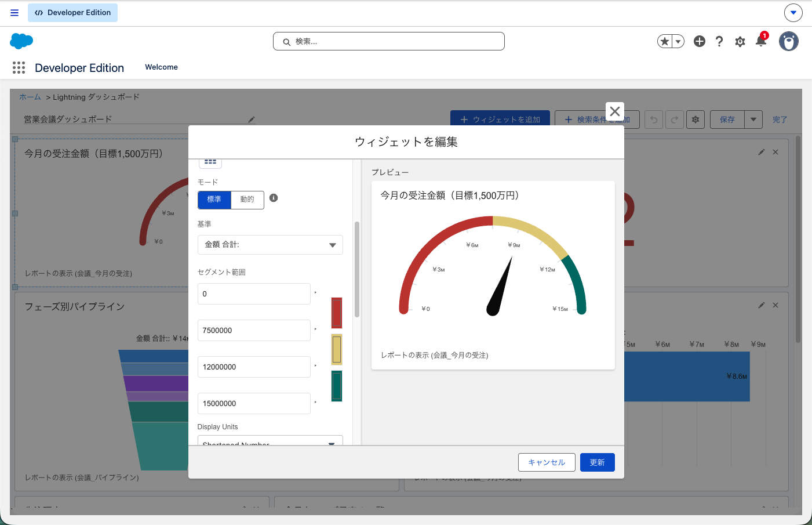Expand the arrow next to 保存
812x525 pixels.
tap(753, 120)
